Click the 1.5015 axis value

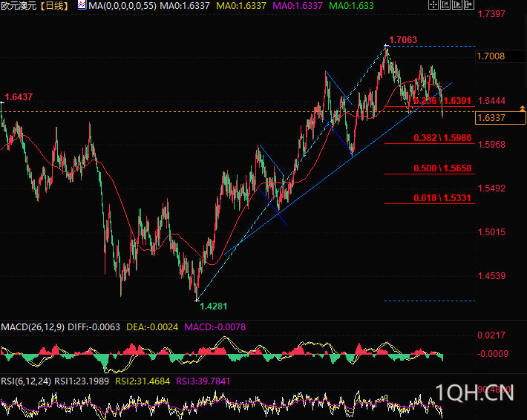(x=491, y=232)
